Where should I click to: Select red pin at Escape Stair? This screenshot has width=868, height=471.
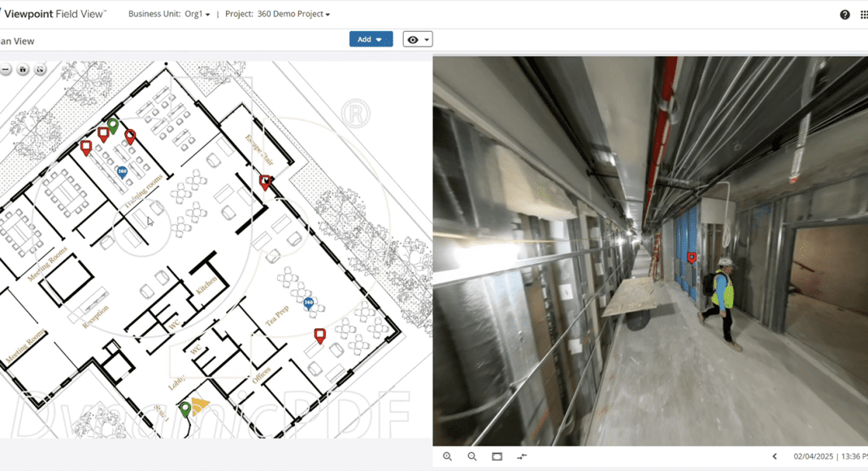point(265,181)
